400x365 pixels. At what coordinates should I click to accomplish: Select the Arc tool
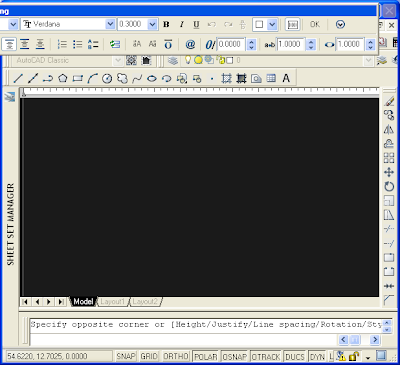pos(92,79)
